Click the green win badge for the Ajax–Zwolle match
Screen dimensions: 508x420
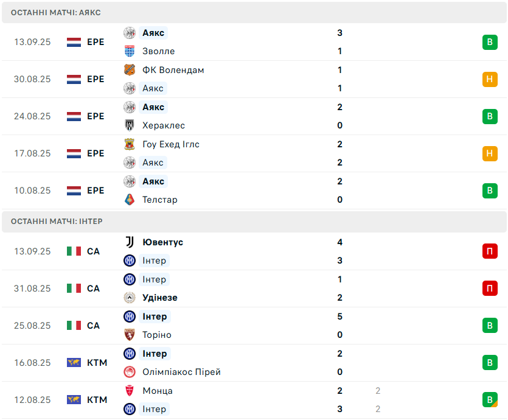490,42
